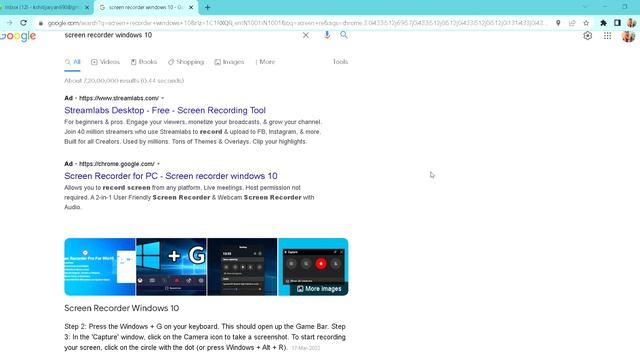Open the Windows plus G thumbnail
Image resolution: width=640 pixels, height=360 pixels.
pos(171,267)
